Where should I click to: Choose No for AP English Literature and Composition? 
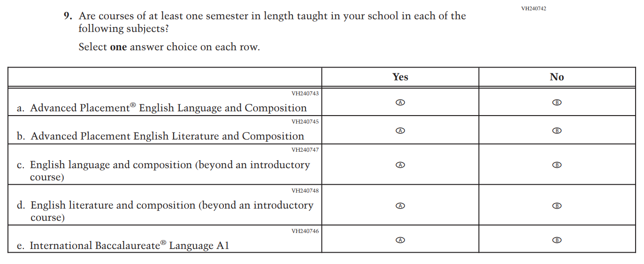coord(557,131)
